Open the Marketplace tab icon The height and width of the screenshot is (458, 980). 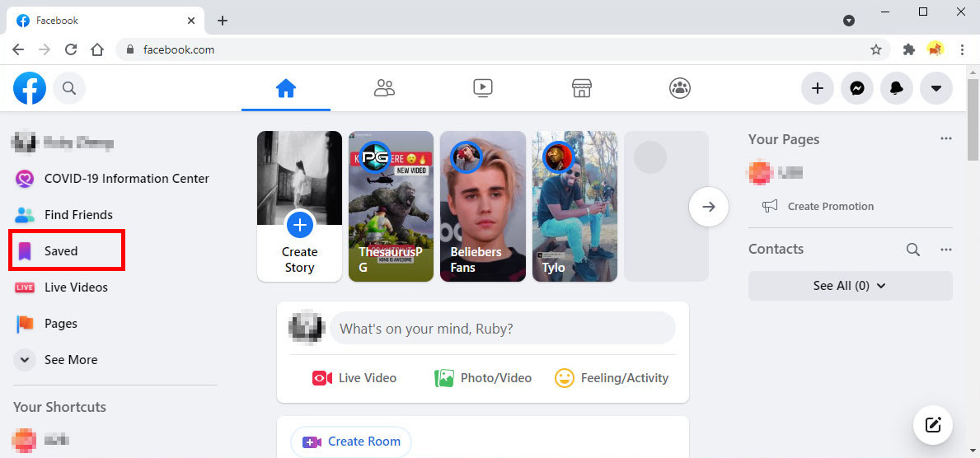pyautogui.click(x=582, y=88)
